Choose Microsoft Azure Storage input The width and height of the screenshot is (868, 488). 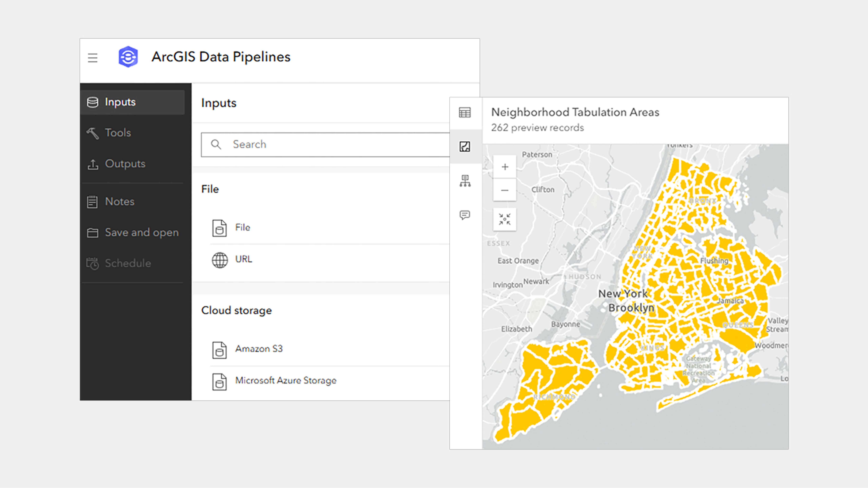pos(330,381)
